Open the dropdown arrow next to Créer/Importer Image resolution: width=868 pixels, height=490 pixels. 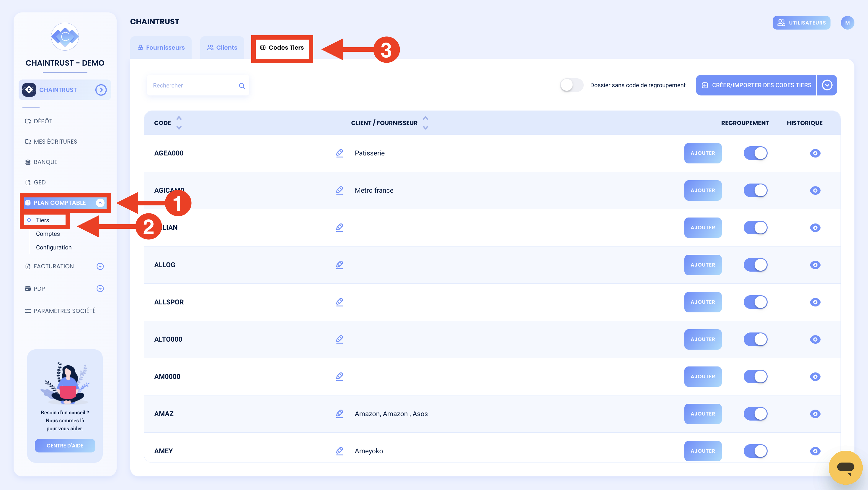click(827, 85)
